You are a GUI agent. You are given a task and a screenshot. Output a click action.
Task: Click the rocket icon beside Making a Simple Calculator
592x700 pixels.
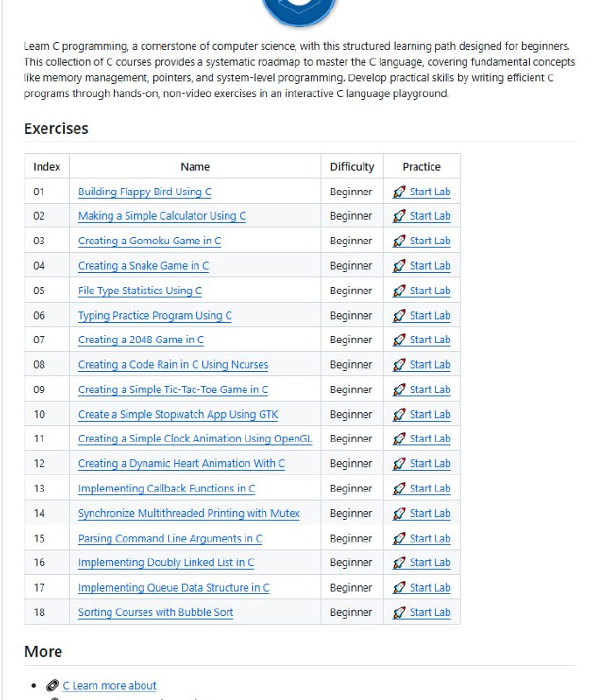(398, 216)
